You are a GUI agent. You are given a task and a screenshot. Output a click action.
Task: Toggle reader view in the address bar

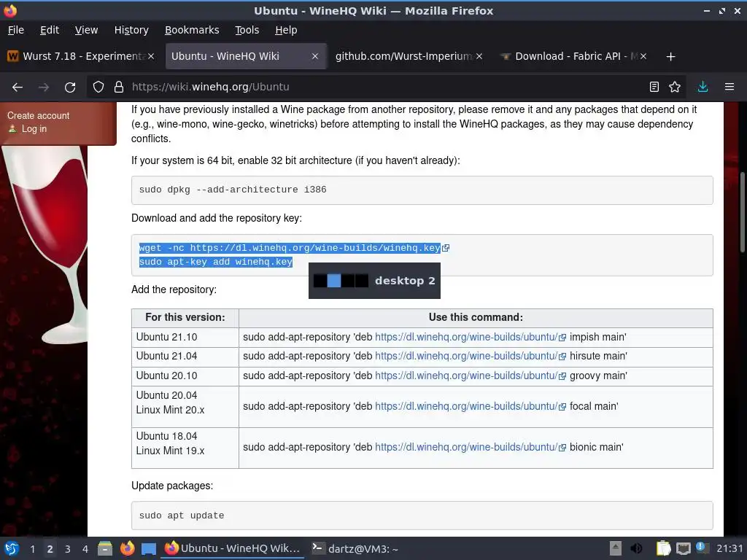coord(654,87)
